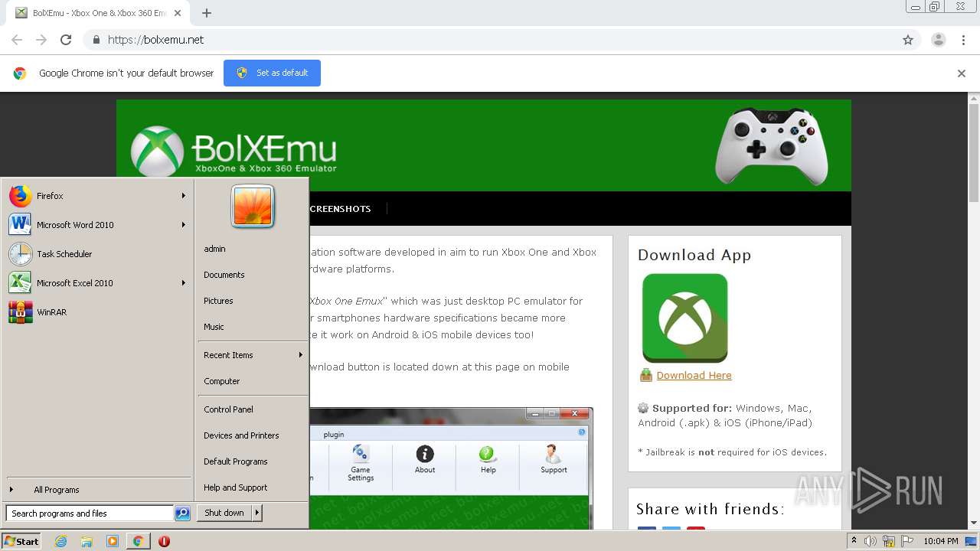Click the Xbox controller image

772,145
